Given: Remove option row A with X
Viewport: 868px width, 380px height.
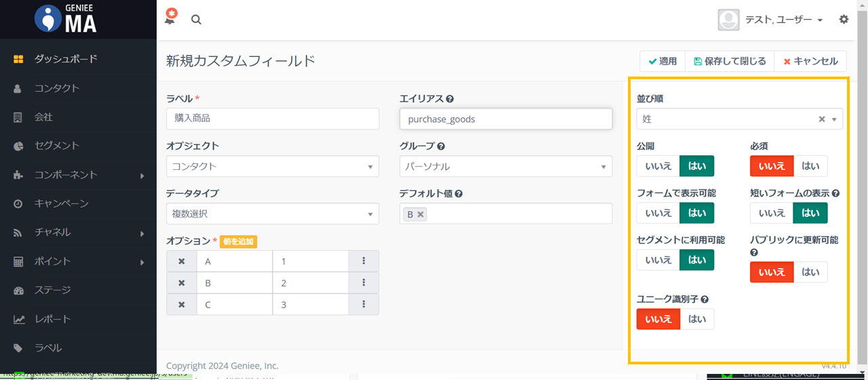Looking at the screenshot, I should (x=182, y=261).
